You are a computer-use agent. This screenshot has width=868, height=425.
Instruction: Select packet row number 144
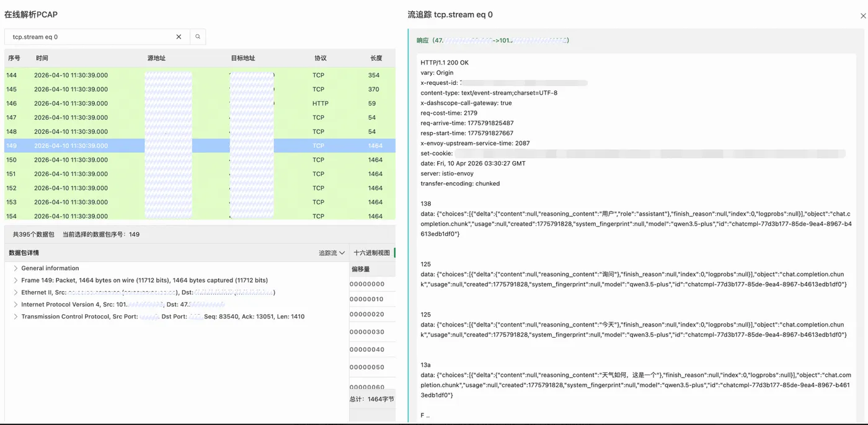pyautogui.click(x=200, y=75)
